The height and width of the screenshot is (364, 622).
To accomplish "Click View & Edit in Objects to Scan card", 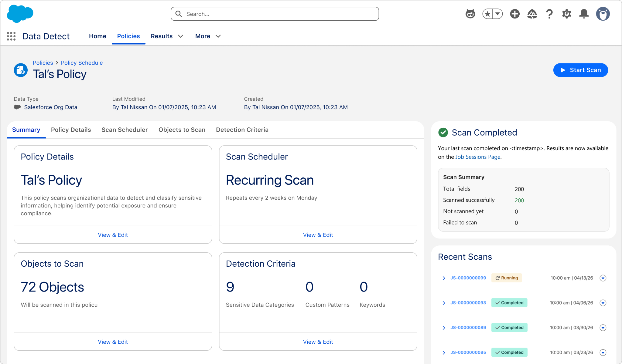I will pos(113,342).
